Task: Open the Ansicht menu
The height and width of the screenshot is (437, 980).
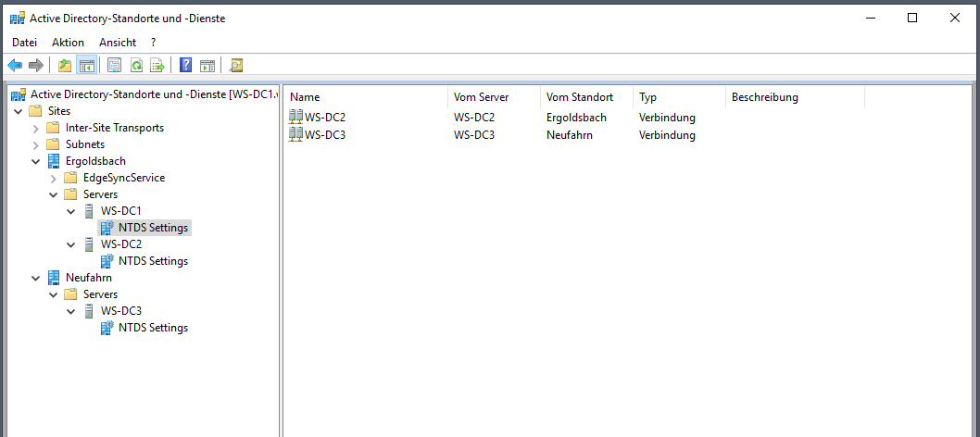Action: (118, 43)
